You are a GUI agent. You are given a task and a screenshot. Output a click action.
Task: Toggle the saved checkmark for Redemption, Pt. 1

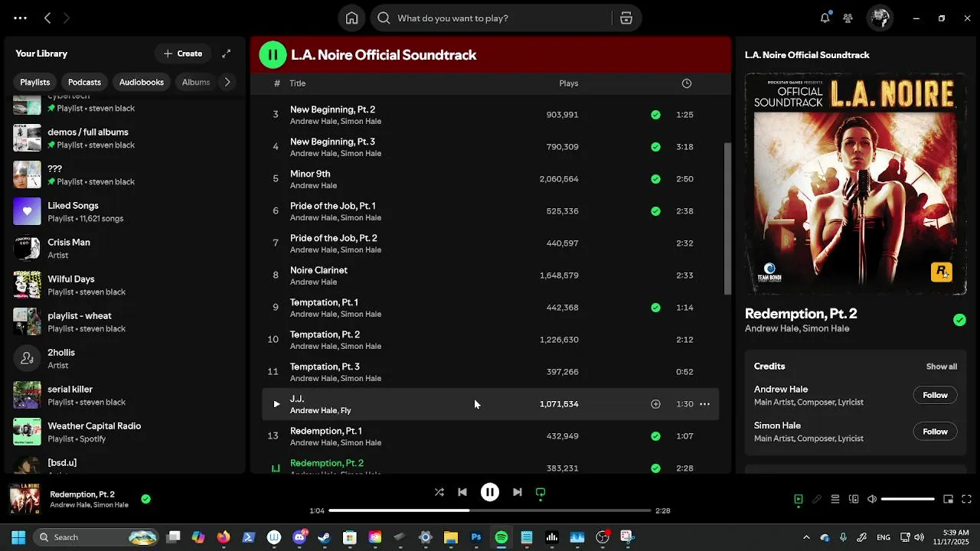655,435
